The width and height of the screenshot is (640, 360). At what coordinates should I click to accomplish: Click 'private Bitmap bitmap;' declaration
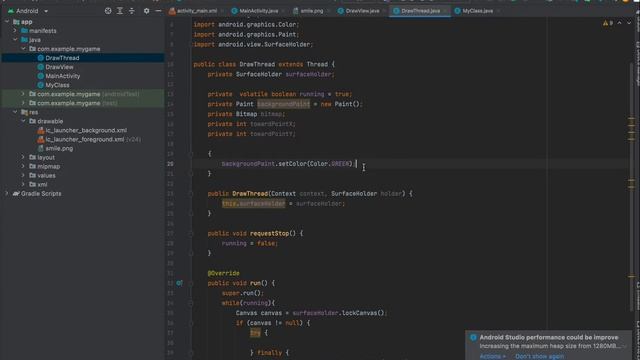(x=246, y=114)
